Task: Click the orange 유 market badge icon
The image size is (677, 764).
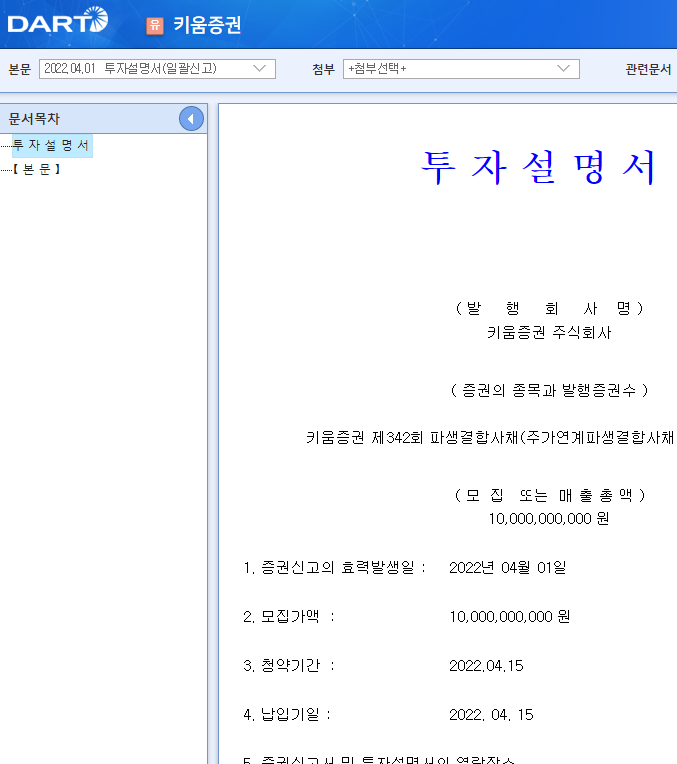Action: click(155, 25)
